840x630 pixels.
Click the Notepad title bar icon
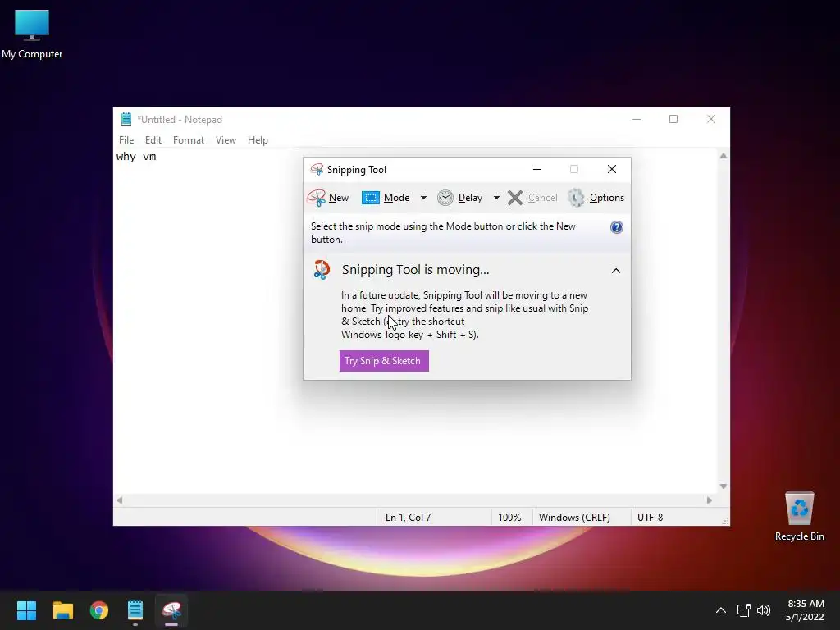(x=126, y=119)
